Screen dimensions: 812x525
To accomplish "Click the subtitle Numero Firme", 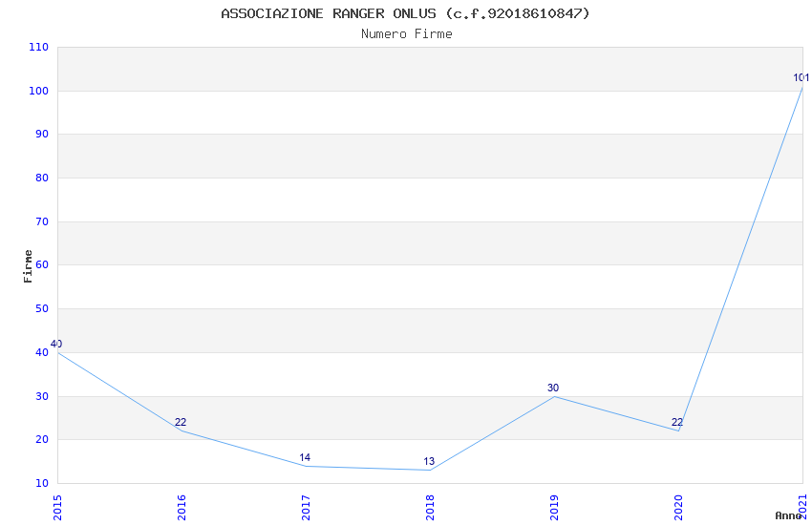I will (x=407, y=34).
